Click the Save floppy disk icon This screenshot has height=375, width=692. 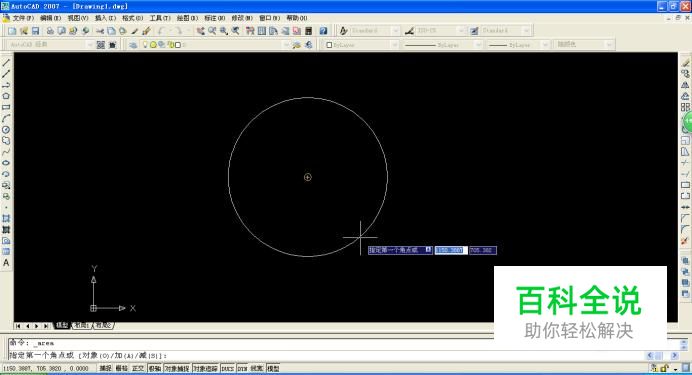35,31
